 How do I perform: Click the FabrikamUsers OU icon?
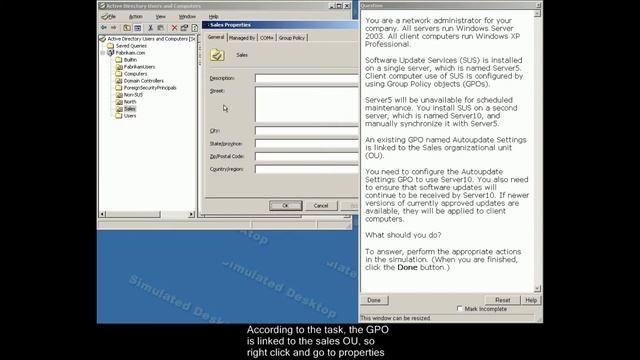click(119, 67)
